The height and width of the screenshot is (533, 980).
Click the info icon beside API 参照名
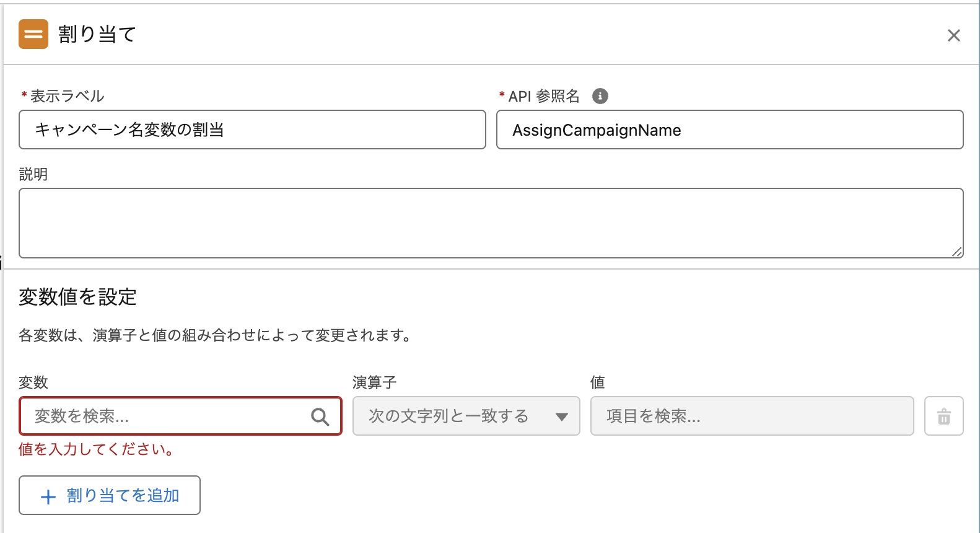pyautogui.click(x=600, y=96)
